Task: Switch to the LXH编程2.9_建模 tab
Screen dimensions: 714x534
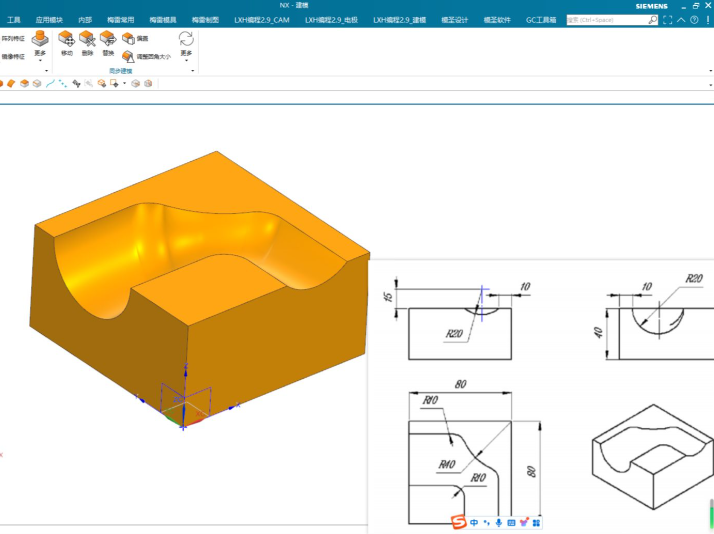Action: (400, 20)
